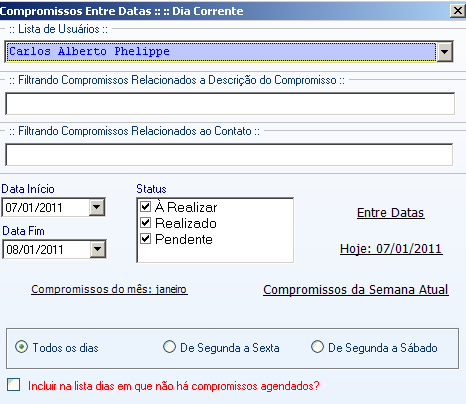
Task: Open the Lista de Usuários dropdown arrow
Action: (x=445, y=52)
